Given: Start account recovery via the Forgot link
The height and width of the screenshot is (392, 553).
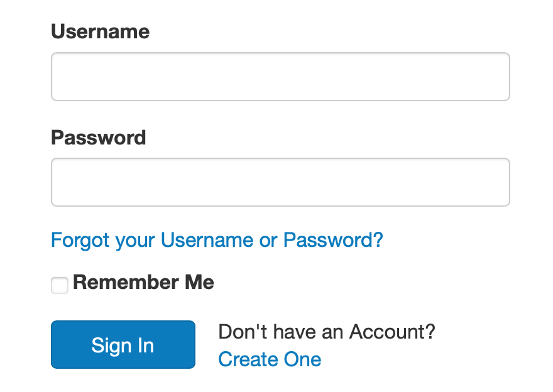Looking at the screenshot, I should pos(217,240).
